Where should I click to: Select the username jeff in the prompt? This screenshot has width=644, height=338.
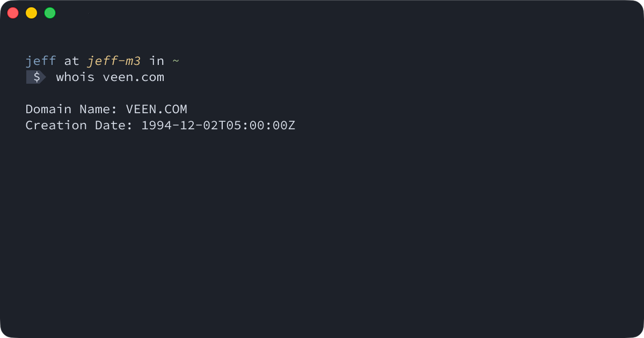coord(41,61)
